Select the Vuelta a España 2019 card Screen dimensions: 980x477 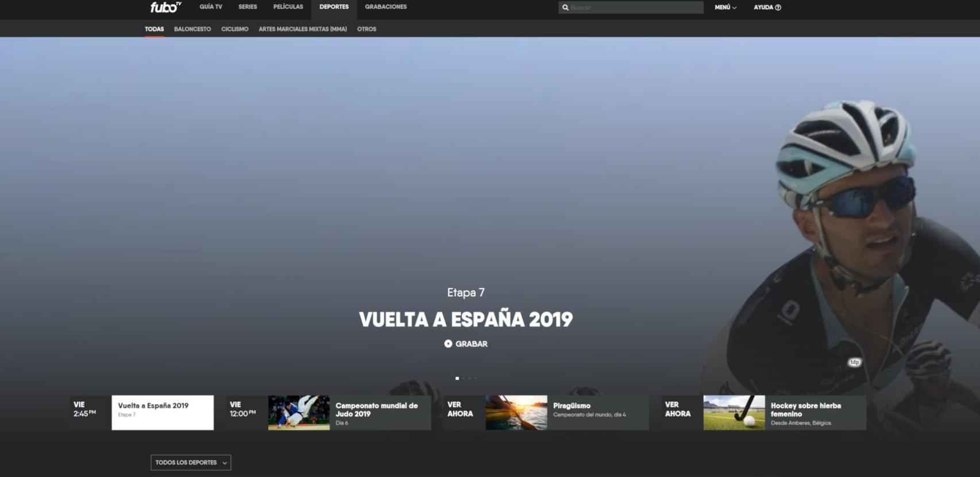pos(163,412)
